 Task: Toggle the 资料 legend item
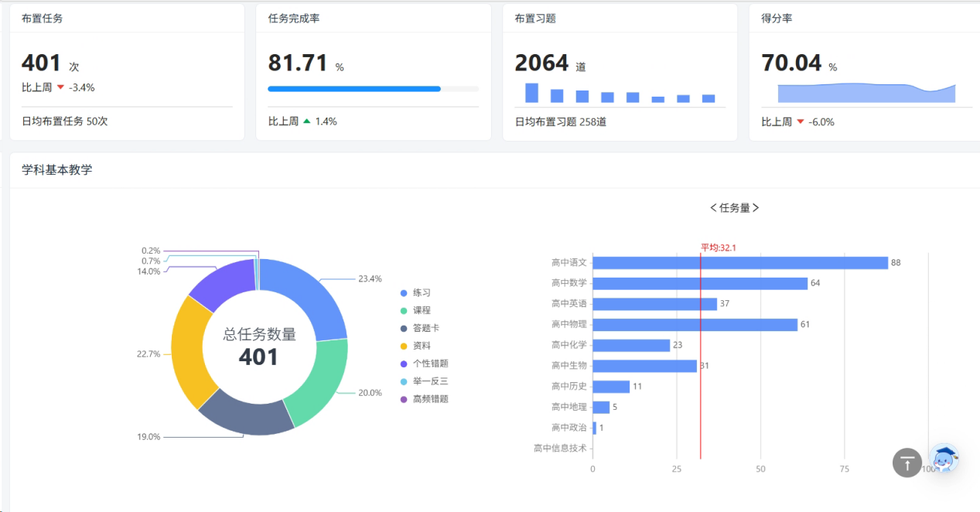click(x=415, y=346)
